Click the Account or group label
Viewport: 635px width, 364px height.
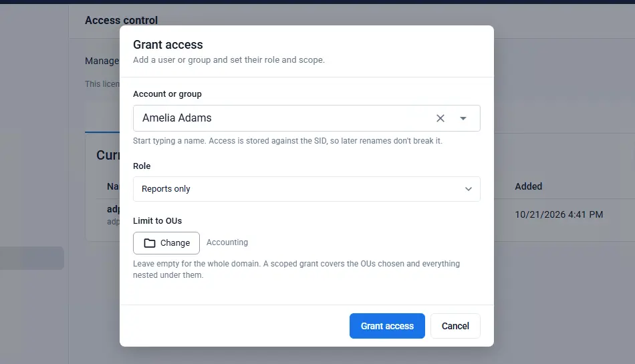[167, 94]
